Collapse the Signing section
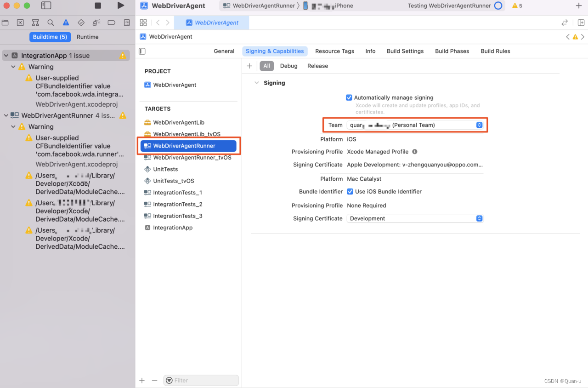588x388 pixels. coord(257,83)
